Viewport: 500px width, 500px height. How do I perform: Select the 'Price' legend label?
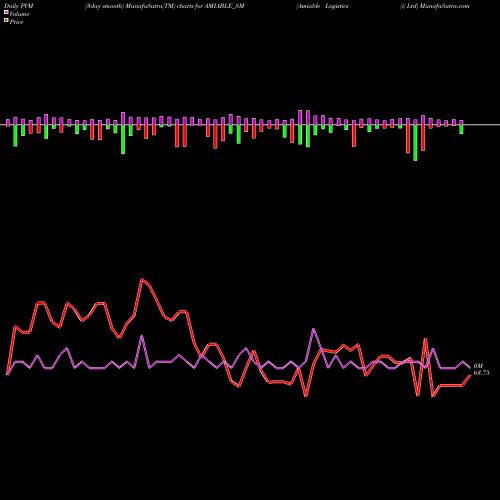pos(16,22)
